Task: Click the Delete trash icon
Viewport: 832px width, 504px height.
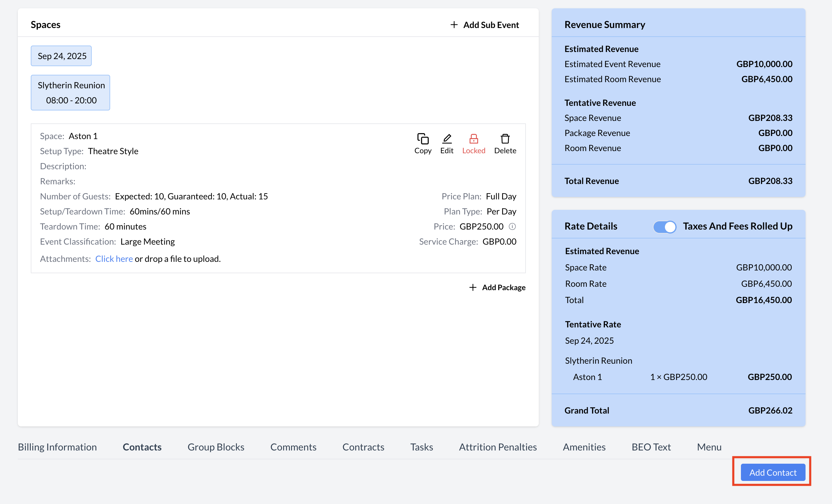Action: tap(505, 139)
